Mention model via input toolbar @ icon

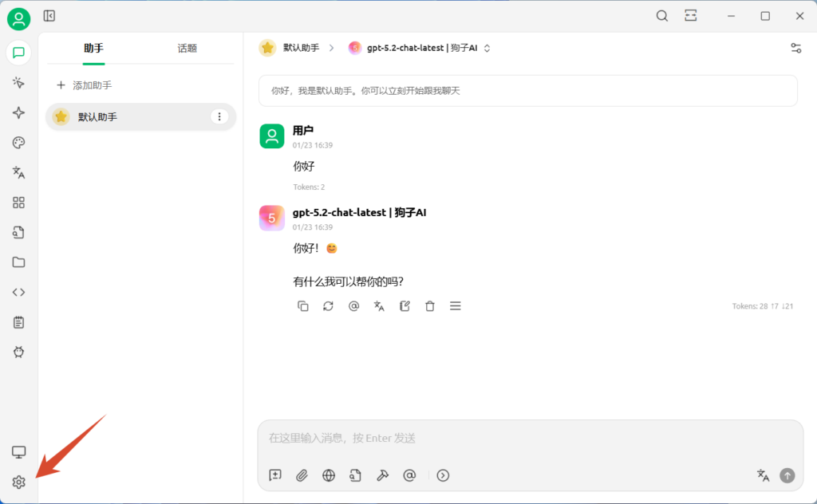pyautogui.click(x=409, y=475)
